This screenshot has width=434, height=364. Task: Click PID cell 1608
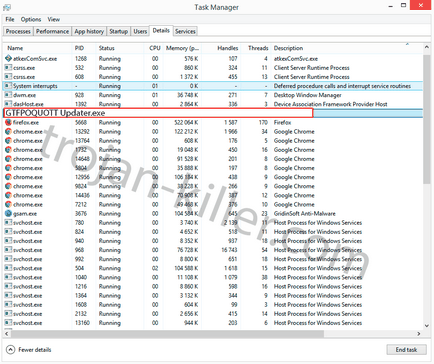click(81, 305)
